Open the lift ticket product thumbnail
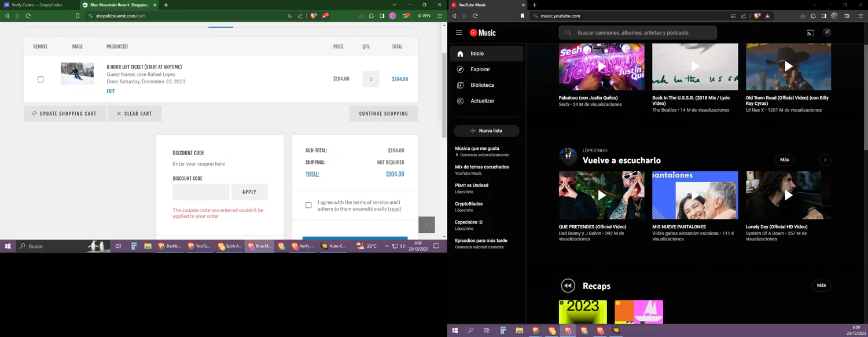868x337 pixels. pos(77,74)
